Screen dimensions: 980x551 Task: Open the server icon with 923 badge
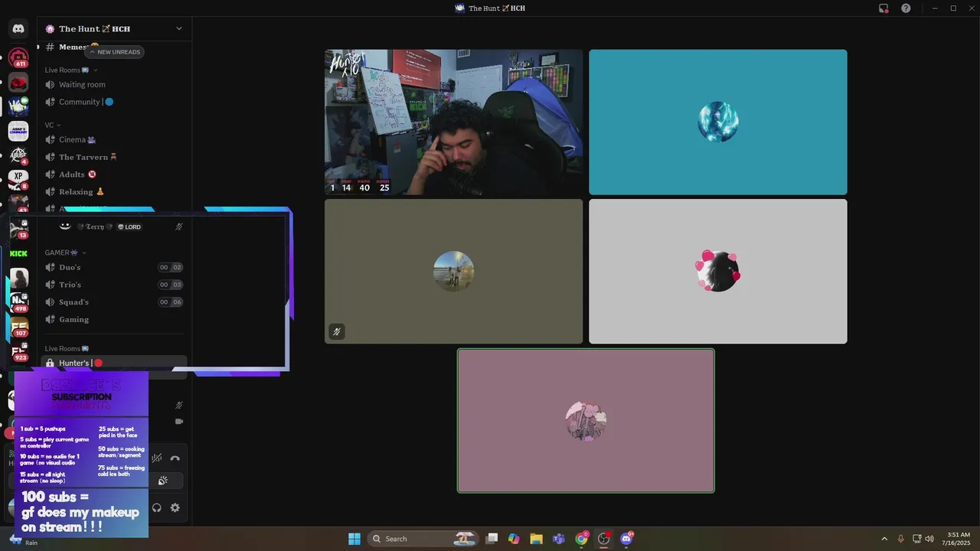(x=18, y=351)
